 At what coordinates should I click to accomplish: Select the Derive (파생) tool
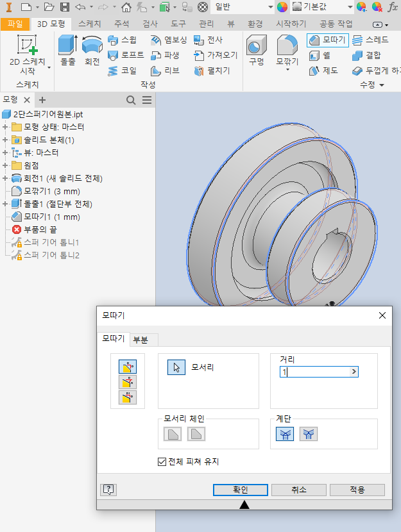[x=165, y=55]
